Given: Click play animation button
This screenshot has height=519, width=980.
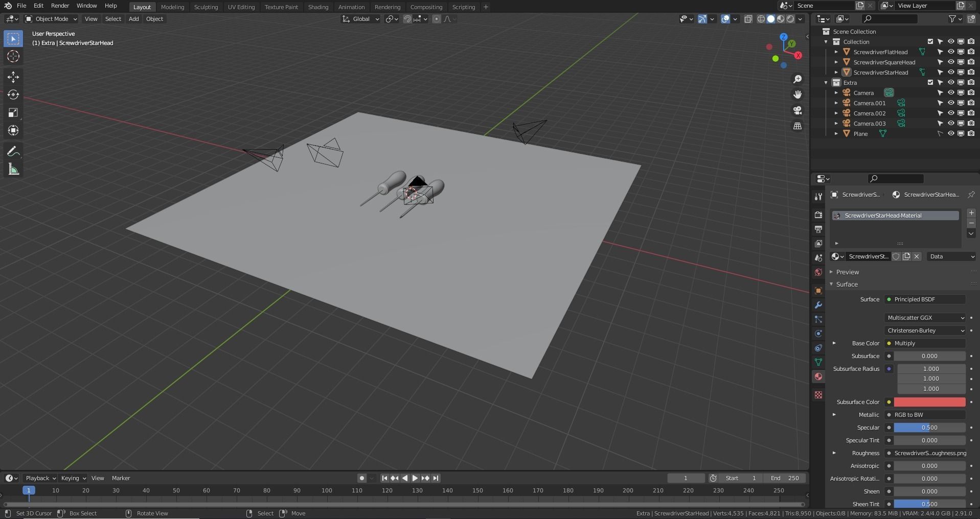Looking at the screenshot, I should click(415, 478).
